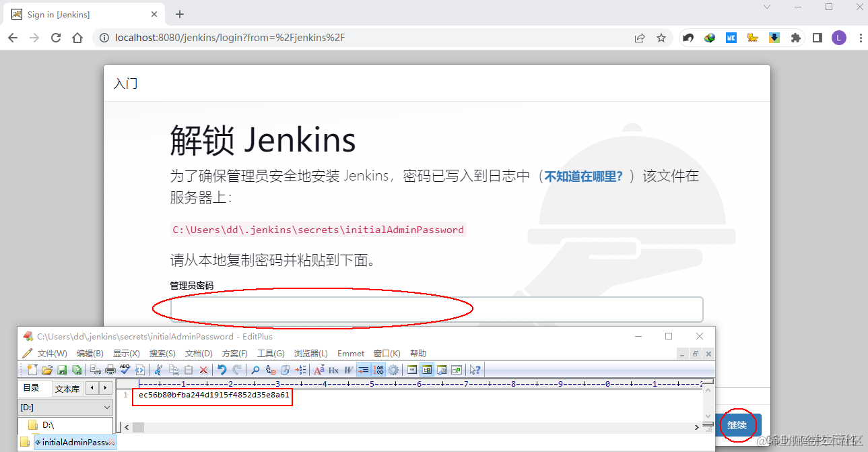Viewport: 868px width, 452px height.
Task: Click the Copy icon in EditPlus toolbar
Action: click(x=173, y=370)
